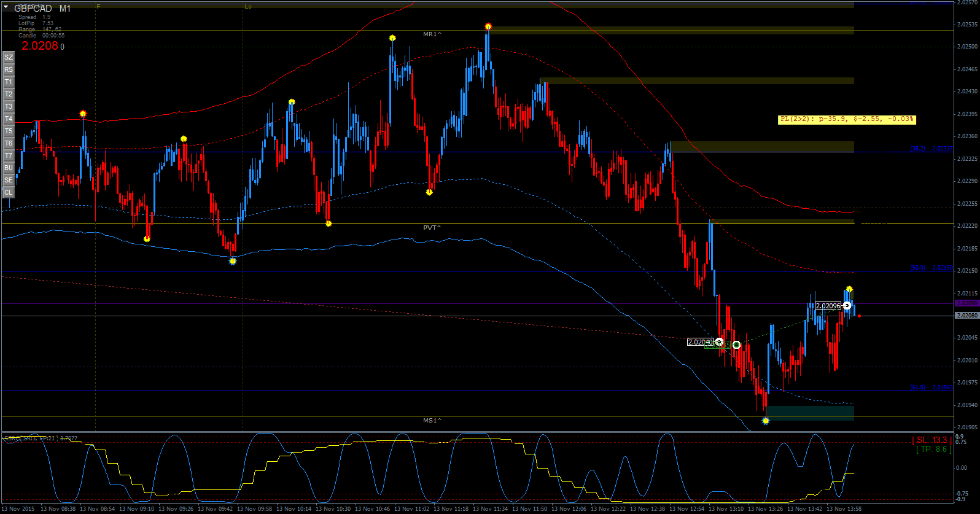Click the 13 Nov 10:14 time label
Viewport: 980px width, 514px height.
(x=294, y=508)
